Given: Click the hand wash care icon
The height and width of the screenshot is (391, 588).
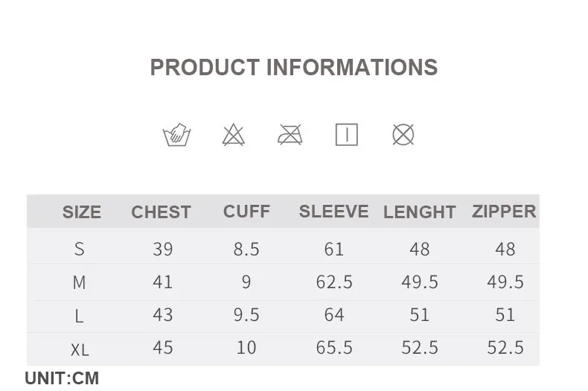Looking at the screenshot, I should (176, 135).
